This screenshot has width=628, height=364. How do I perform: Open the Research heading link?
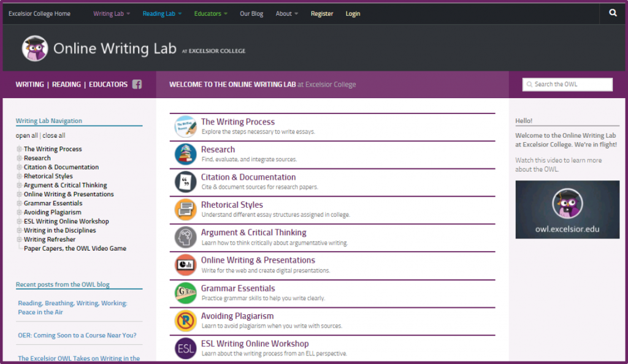point(218,149)
